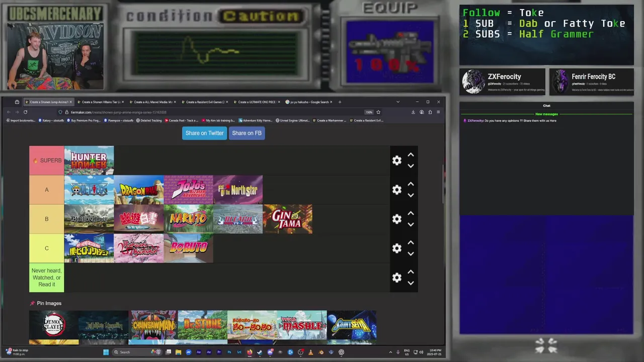This screenshot has width=644, height=362.
Task: Open Discord from the taskbar
Action: (x=270, y=352)
